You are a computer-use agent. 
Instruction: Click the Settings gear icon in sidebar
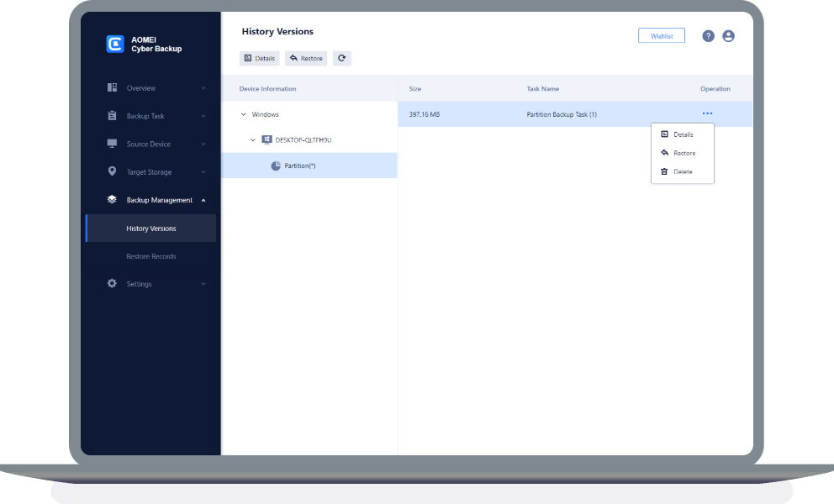[x=112, y=284]
